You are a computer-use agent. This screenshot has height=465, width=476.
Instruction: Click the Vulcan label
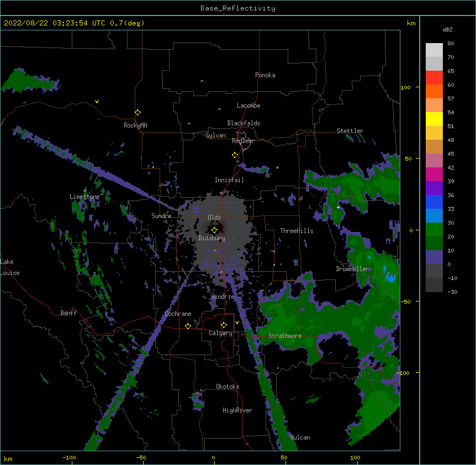[x=300, y=437]
